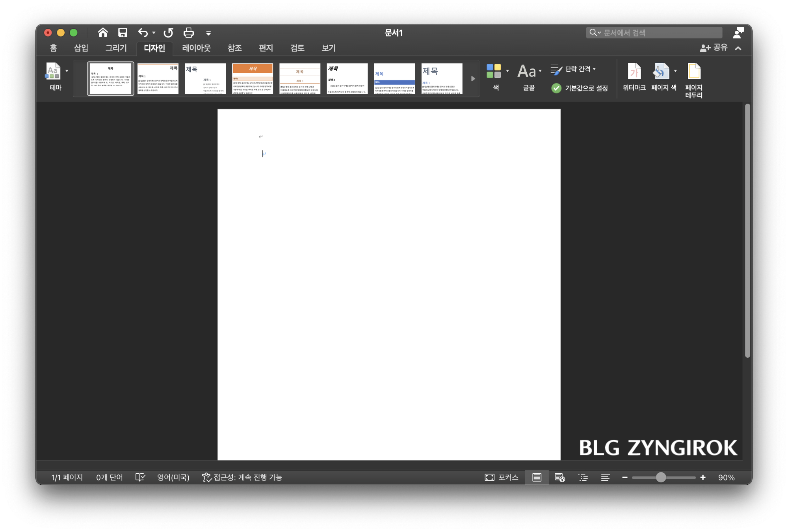Click the zoom slider handle
Viewport: 788px width, 532px height.
(661, 478)
